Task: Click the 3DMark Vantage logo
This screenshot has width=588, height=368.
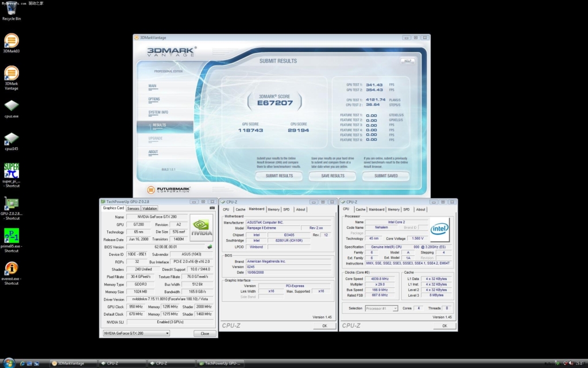Action: pos(171,51)
